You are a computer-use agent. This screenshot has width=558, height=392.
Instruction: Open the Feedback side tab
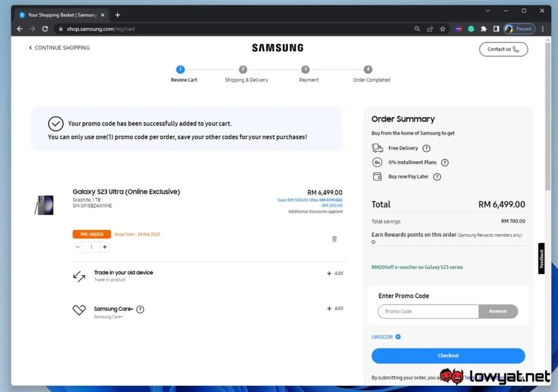pos(541,259)
